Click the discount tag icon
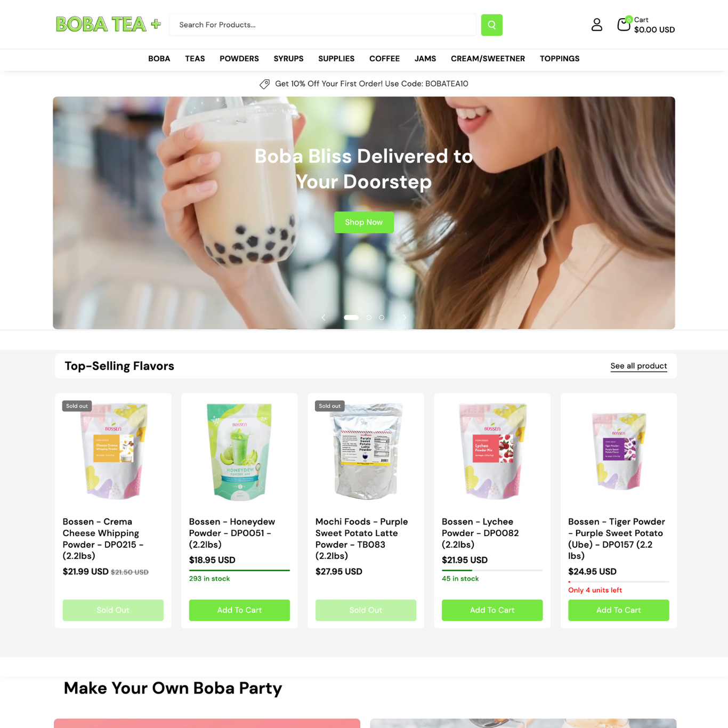 coord(264,84)
